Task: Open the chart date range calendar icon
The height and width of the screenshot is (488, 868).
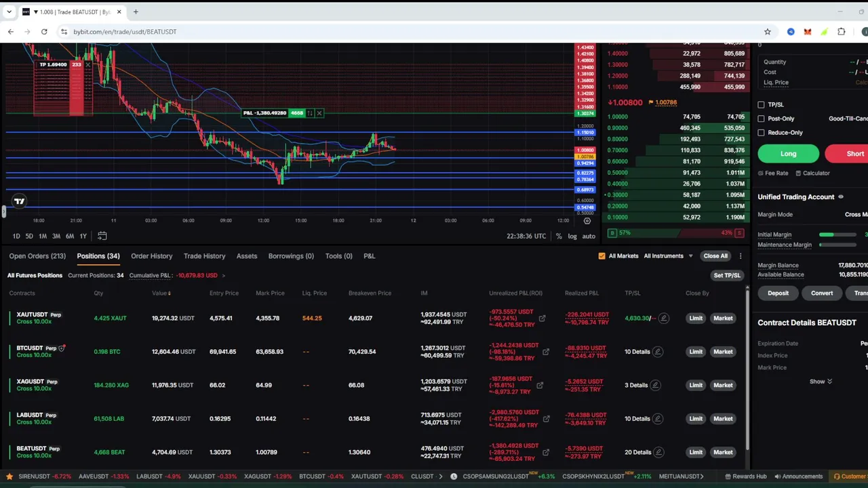Action: (x=102, y=236)
